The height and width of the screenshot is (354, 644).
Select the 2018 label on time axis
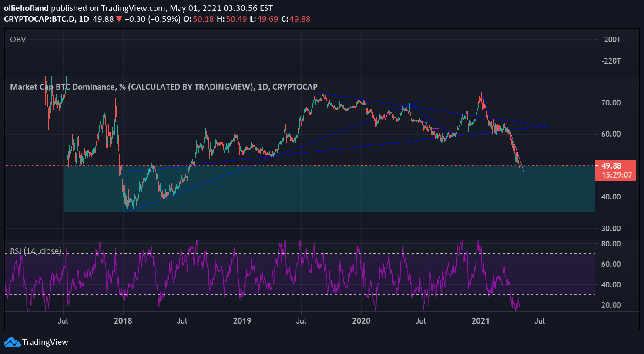(x=123, y=321)
